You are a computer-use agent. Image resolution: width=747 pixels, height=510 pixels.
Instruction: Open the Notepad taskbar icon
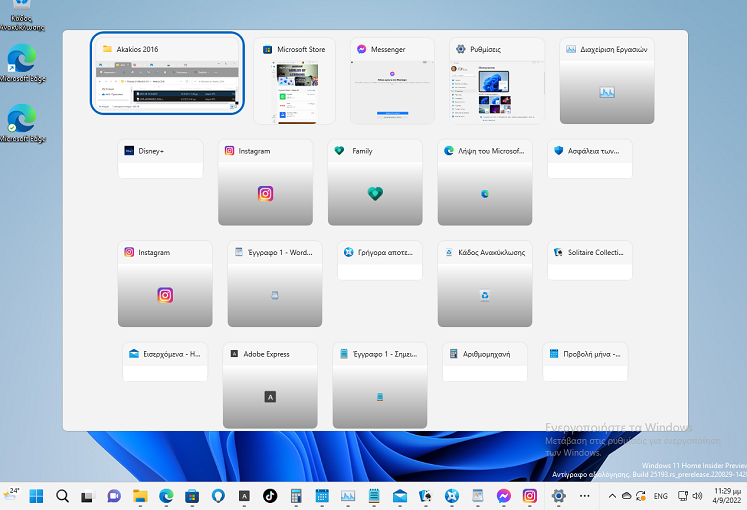coord(374,496)
